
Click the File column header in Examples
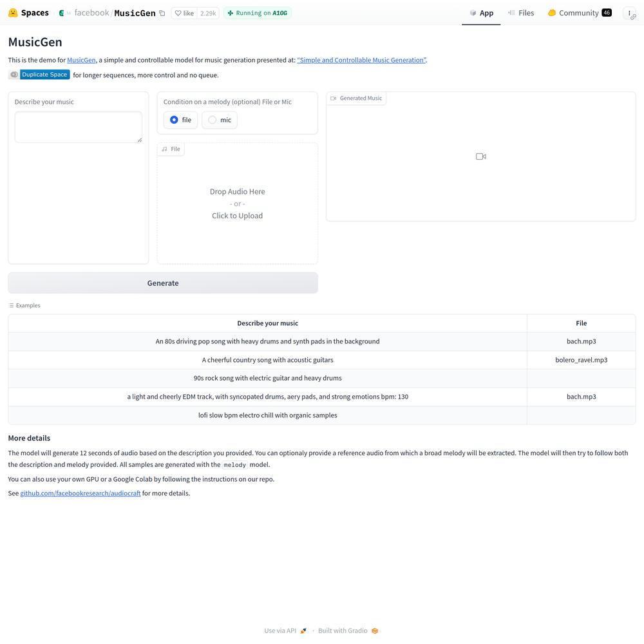point(581,323)
